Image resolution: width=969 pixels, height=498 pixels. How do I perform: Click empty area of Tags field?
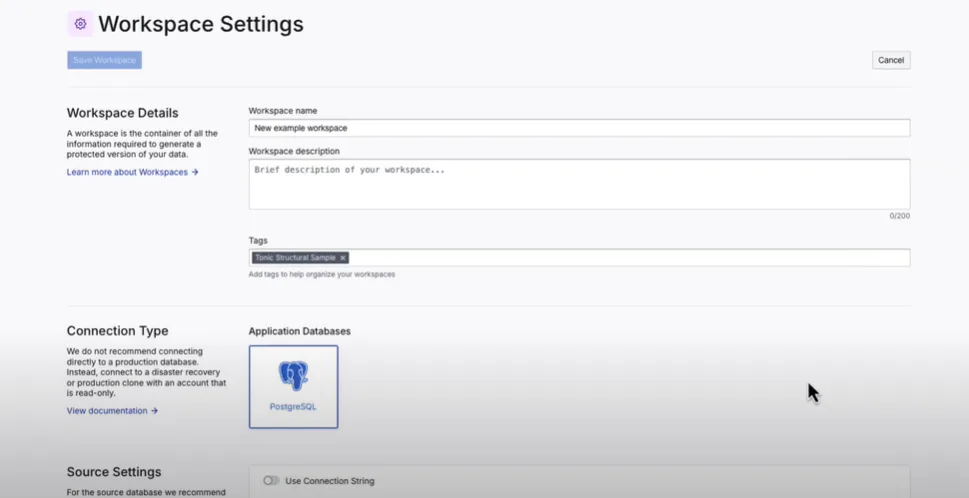click(629, 258)
